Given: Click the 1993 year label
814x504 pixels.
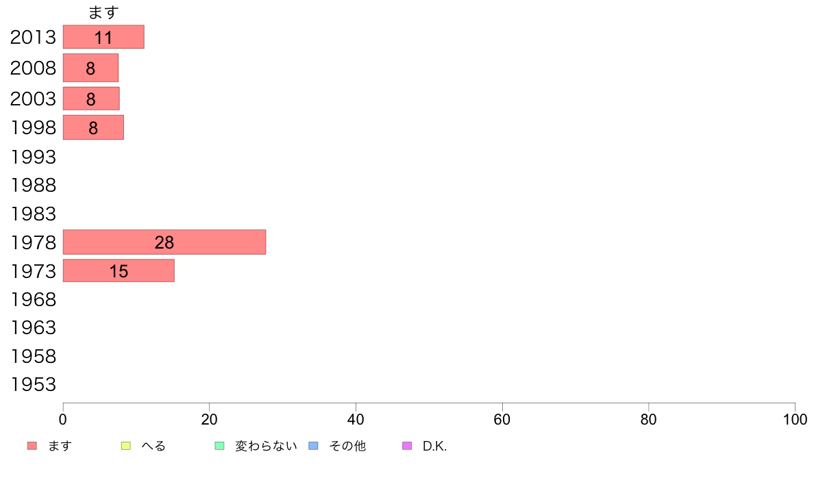Looking at the screenshot, I should point(33,157).
